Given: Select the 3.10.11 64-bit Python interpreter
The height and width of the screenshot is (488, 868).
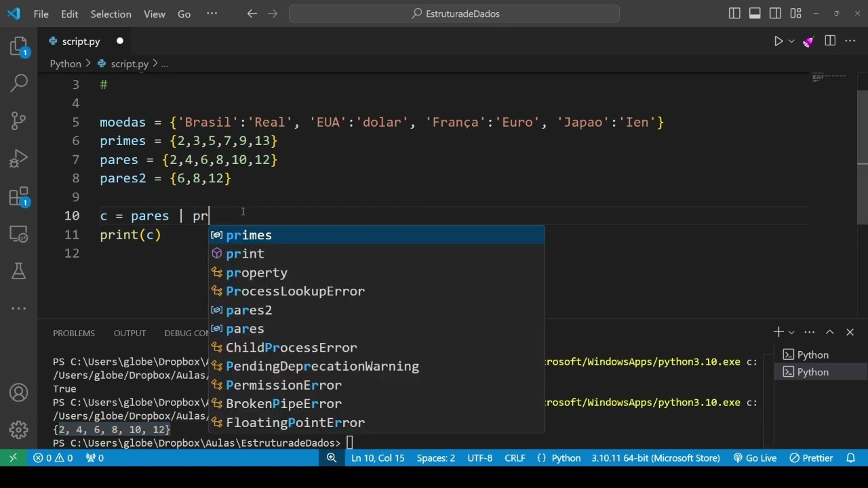Looking at the screenshot, I should click(x=656, y=458).
